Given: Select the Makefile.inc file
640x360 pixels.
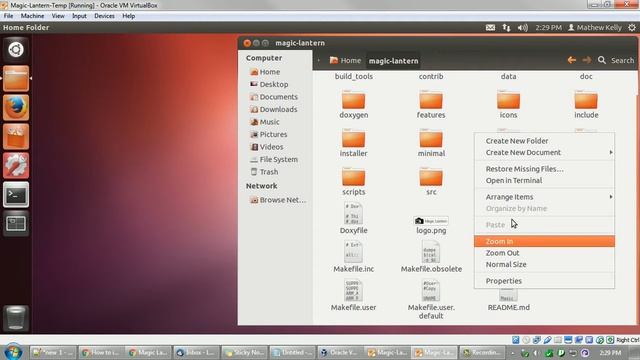Looking at the screenshot, I should [353, 257].
